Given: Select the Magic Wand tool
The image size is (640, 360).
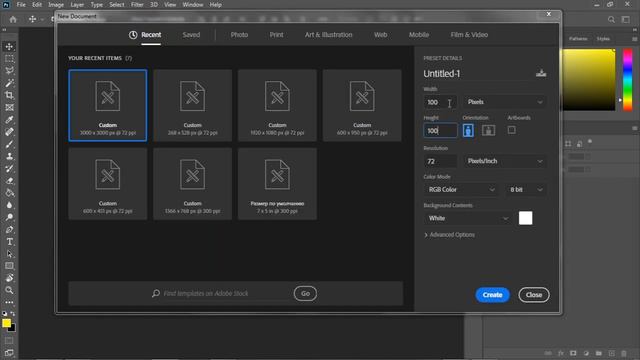Looking at the screenshot, I should click(9, 83).
